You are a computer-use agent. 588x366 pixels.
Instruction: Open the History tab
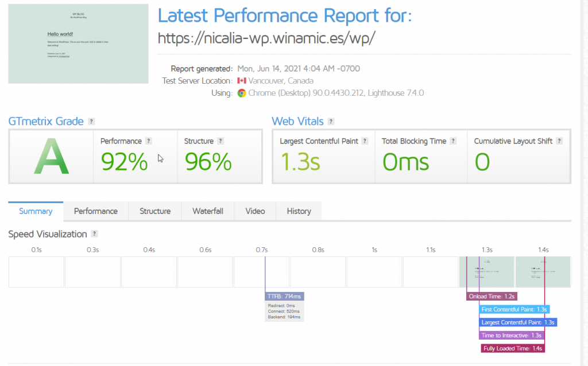click(x=299, y=211)
